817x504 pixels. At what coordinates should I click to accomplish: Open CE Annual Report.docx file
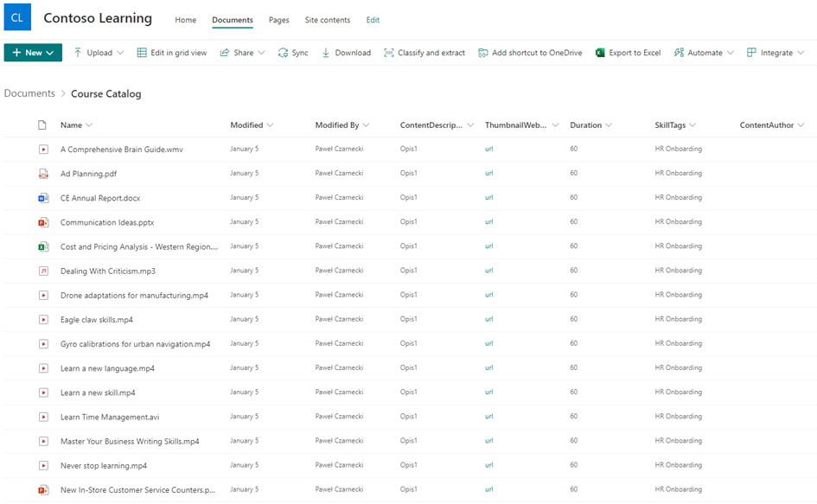(100, 198)
